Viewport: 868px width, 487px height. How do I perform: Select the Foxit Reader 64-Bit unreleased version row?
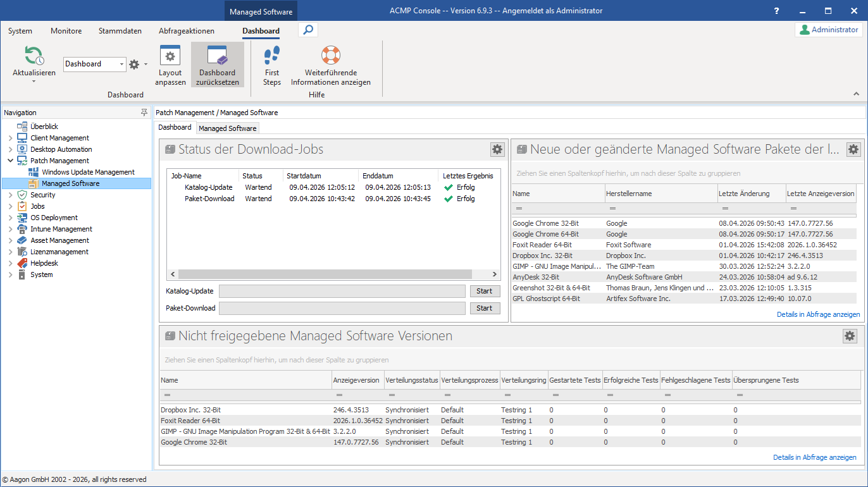510,421
